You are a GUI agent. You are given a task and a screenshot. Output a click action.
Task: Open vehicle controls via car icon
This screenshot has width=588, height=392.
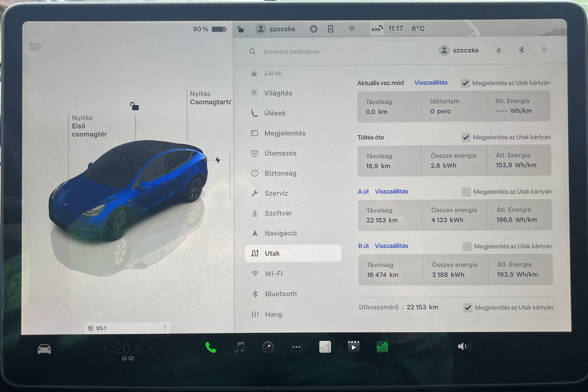[x=44, y=349]
